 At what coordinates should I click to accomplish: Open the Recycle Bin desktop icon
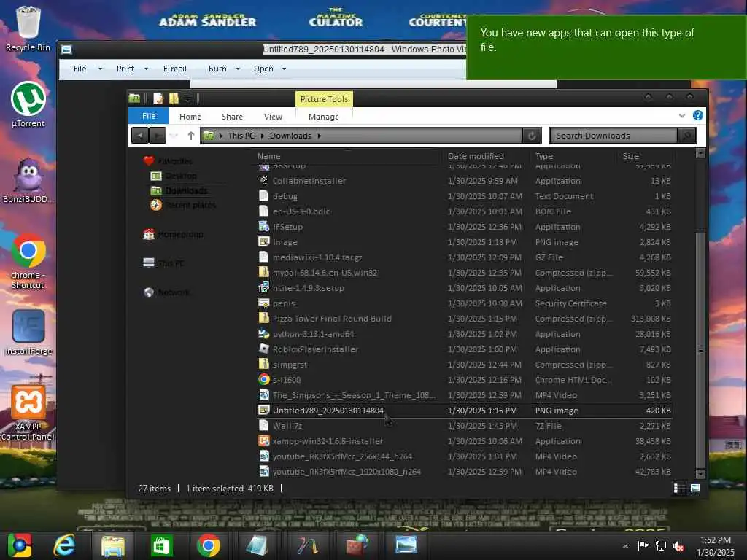coord(28,28)
